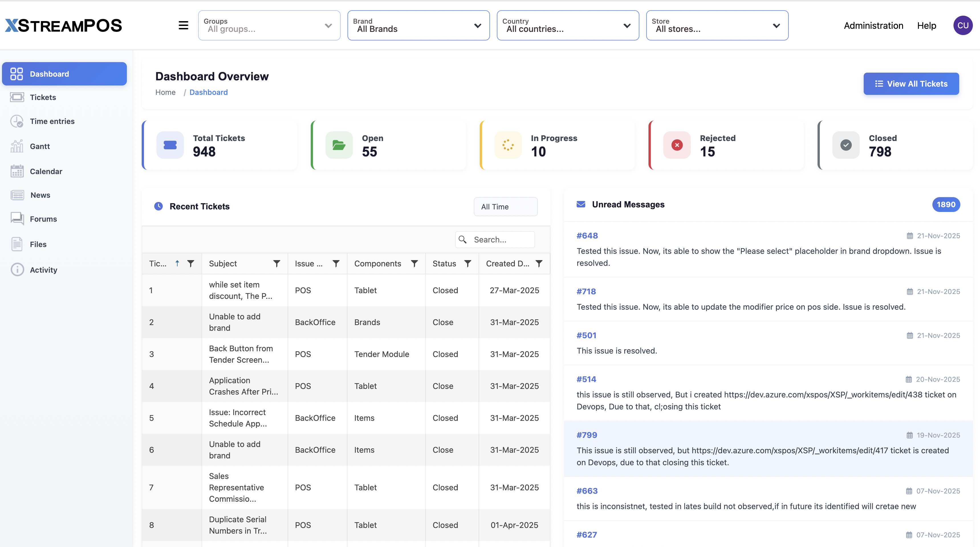Click the Created Date filter icon

[x=539, y=264]
